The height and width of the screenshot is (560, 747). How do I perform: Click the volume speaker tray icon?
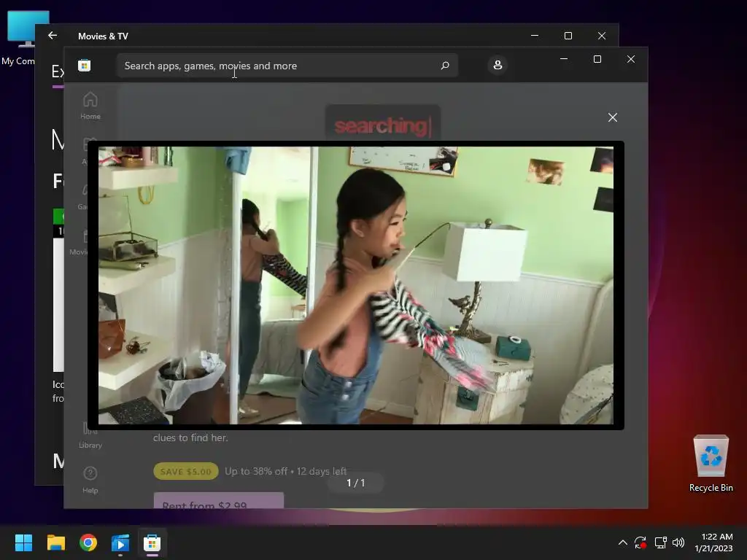click(678, 542)
